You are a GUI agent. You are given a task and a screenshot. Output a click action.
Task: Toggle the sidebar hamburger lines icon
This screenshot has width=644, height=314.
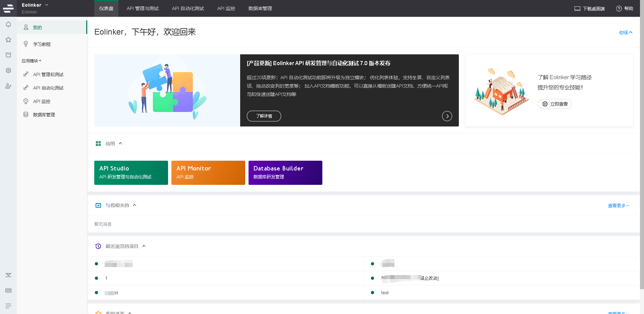pyautogui.click(x=8, y=306)
